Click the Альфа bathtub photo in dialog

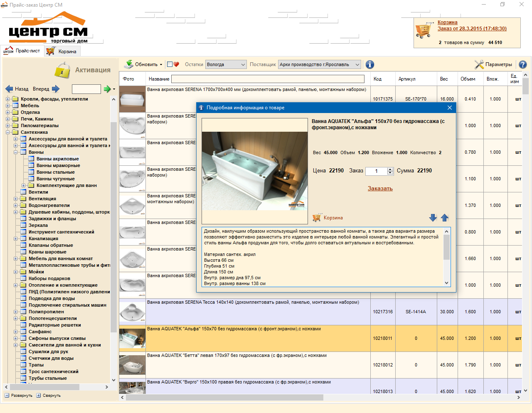click(255, 171)
